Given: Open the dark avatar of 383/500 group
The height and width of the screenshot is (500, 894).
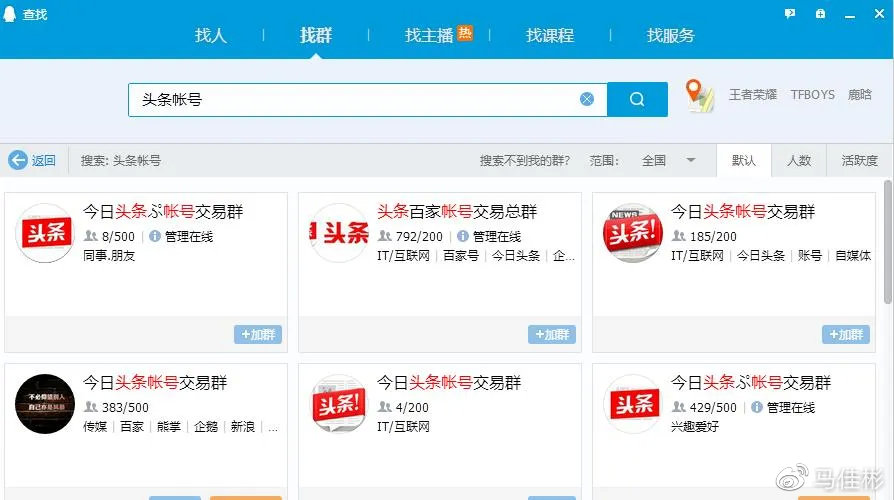Looking at the screenshot, I should [45, 404].
